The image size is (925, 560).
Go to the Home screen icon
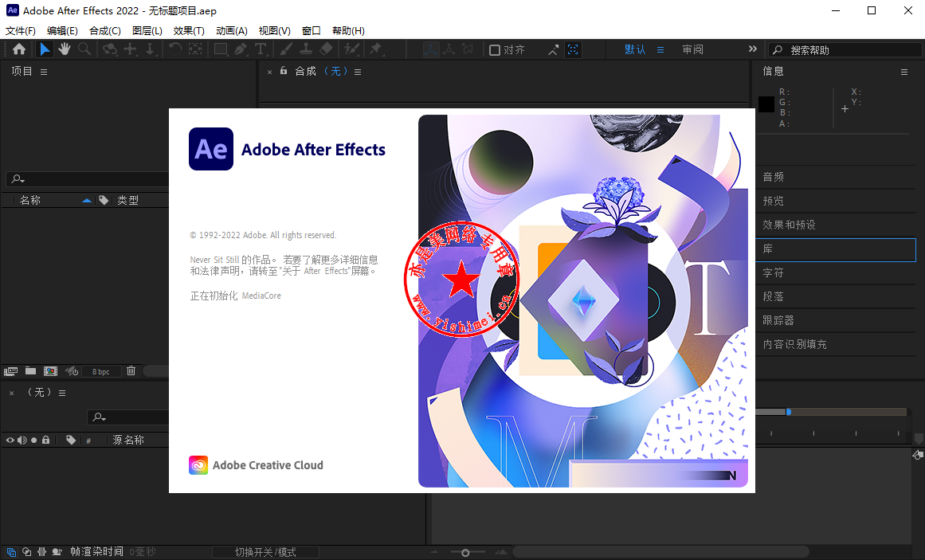[19, 49]
